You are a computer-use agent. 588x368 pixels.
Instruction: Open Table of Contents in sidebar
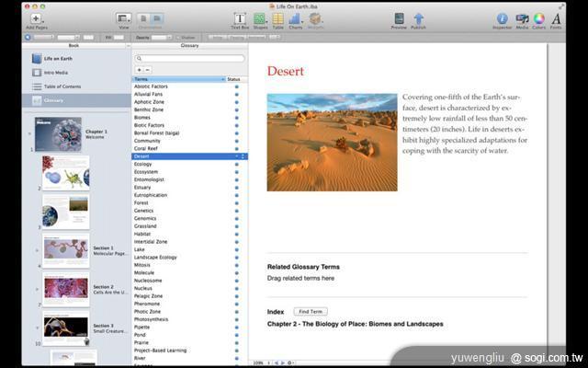coord(62,86)
